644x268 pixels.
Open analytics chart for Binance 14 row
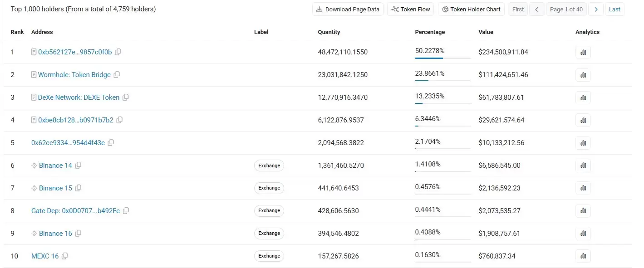[583, 166]
